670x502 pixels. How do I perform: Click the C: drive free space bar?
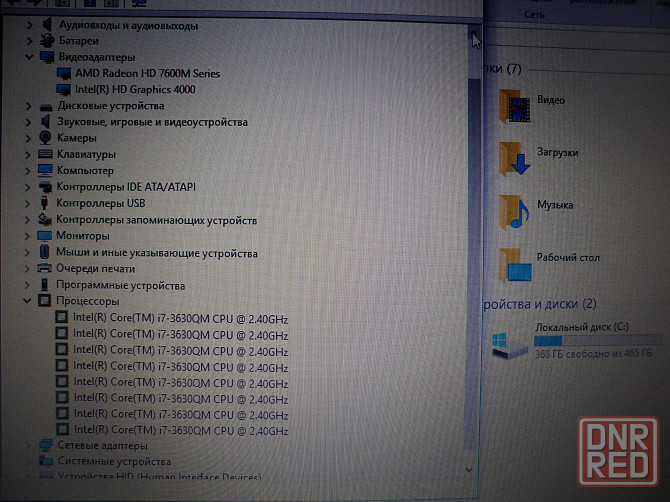tap(597, 341)
